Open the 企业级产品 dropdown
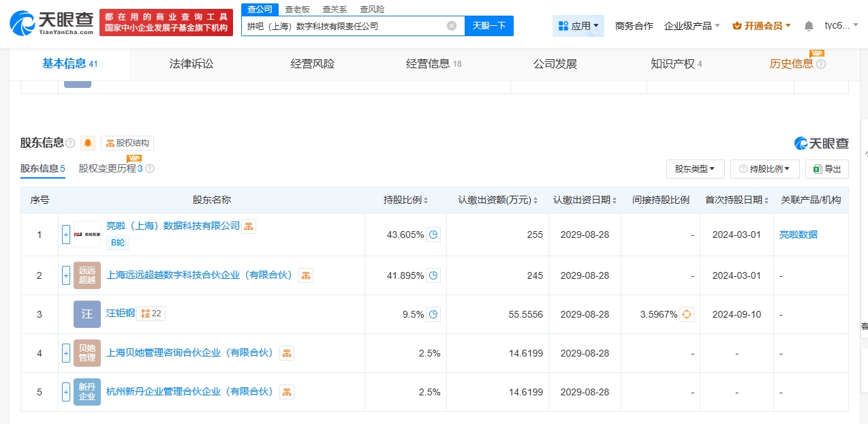Image resolution: width=868 pixels, height=424 pixels. (x=692, y=26)
